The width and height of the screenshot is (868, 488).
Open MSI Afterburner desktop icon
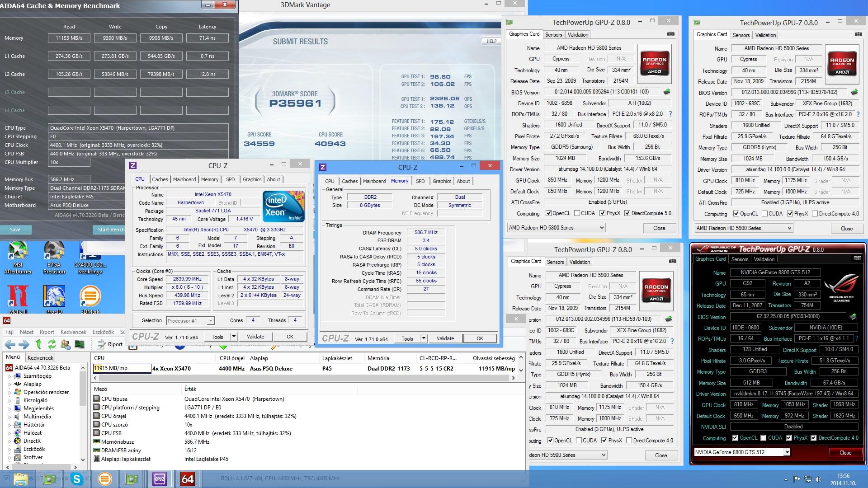click(18, 258)
